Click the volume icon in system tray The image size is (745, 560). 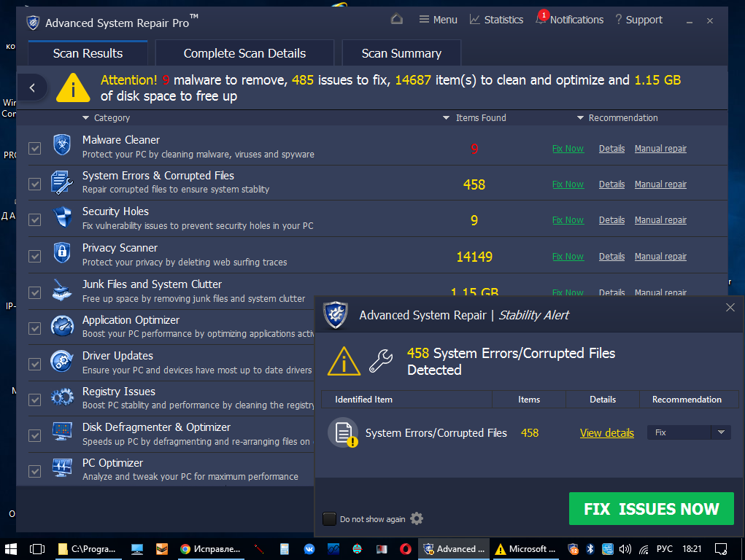coord(625,549)
